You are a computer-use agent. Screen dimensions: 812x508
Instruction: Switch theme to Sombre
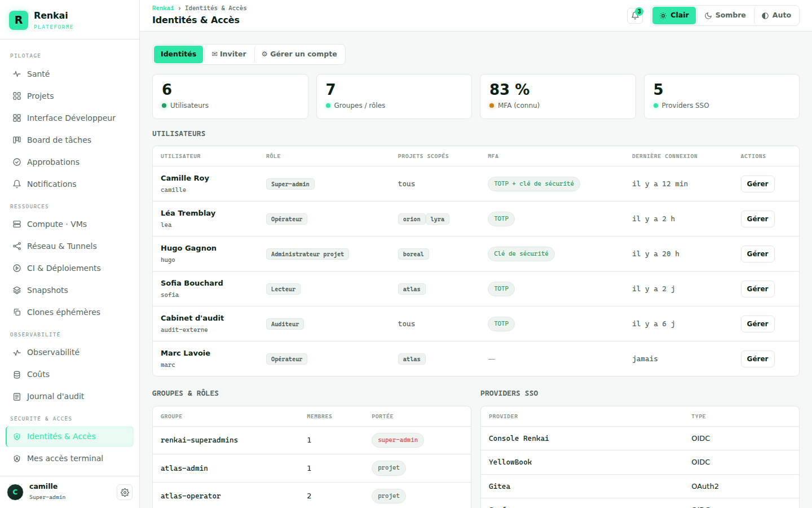click(725, 15)
